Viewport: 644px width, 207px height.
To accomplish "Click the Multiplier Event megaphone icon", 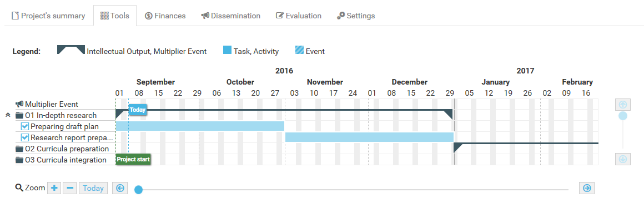I will [19, 104].
